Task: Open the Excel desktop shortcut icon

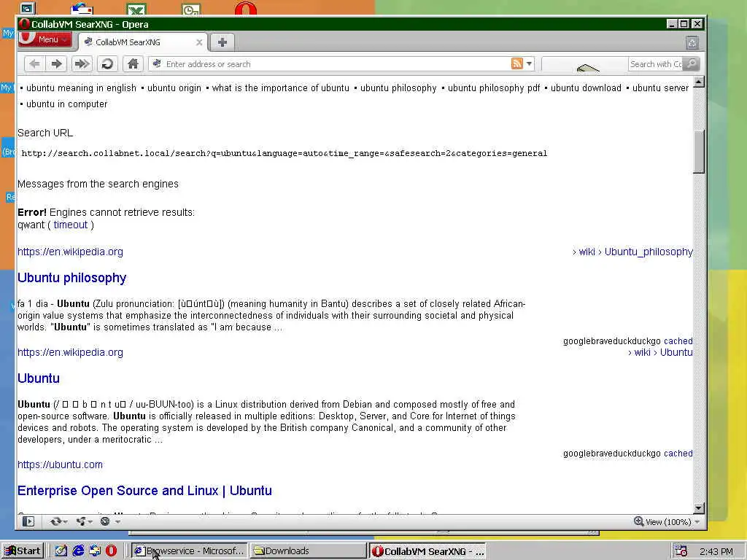Action: coord(136,9)
